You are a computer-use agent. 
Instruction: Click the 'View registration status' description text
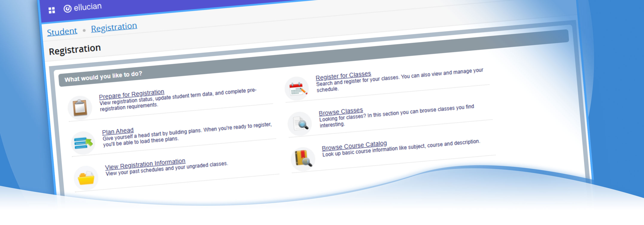coord(178,99)
